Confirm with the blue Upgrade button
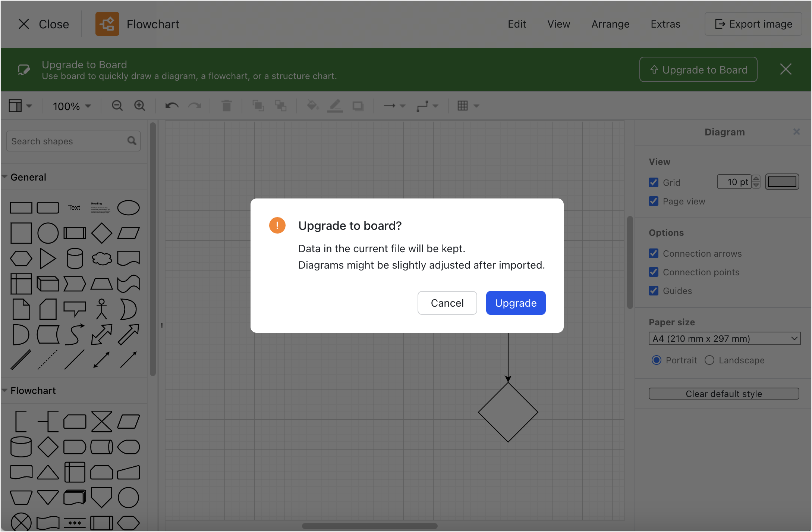The height and width of the screenshot is (532, 812). click(x=516, y=303)
